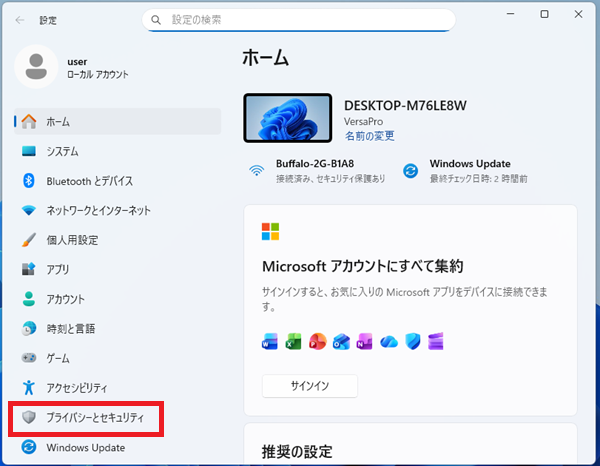
Task: Open Windows Update in sidebar
Action: 117,447
